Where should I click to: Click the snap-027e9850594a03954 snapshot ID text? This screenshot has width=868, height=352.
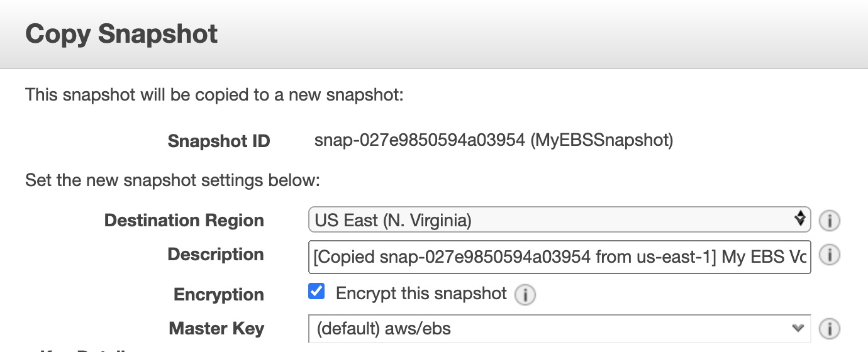[x=420, y=141]
